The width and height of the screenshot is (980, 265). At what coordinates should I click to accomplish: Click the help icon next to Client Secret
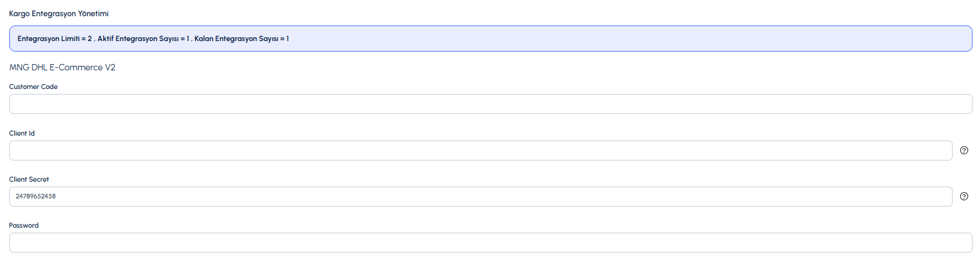(x=964, y=197)
